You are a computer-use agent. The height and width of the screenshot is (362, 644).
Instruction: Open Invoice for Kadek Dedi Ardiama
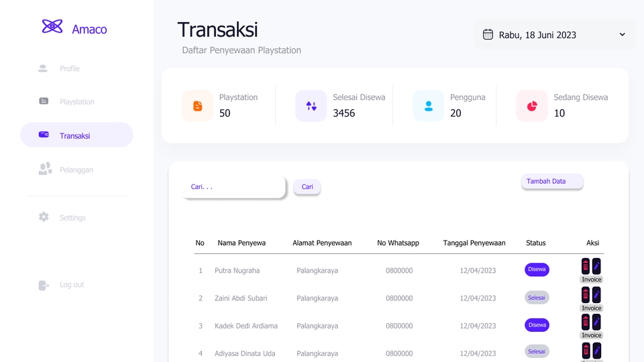tap(592, 335)
